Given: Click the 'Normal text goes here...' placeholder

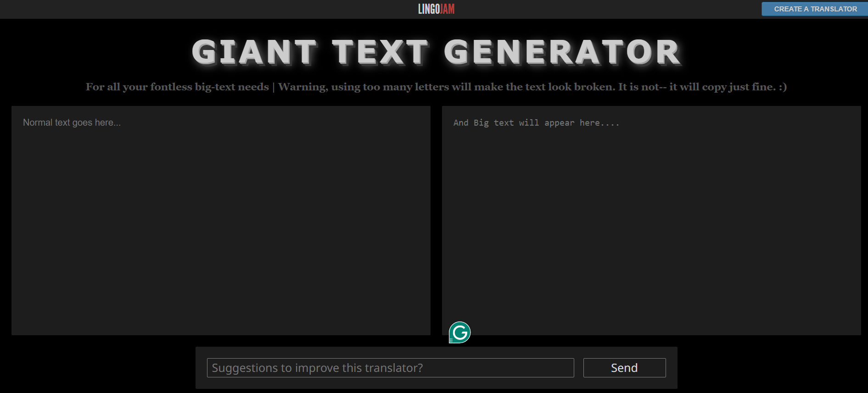Looking at the screenshot, I should 72,123.
